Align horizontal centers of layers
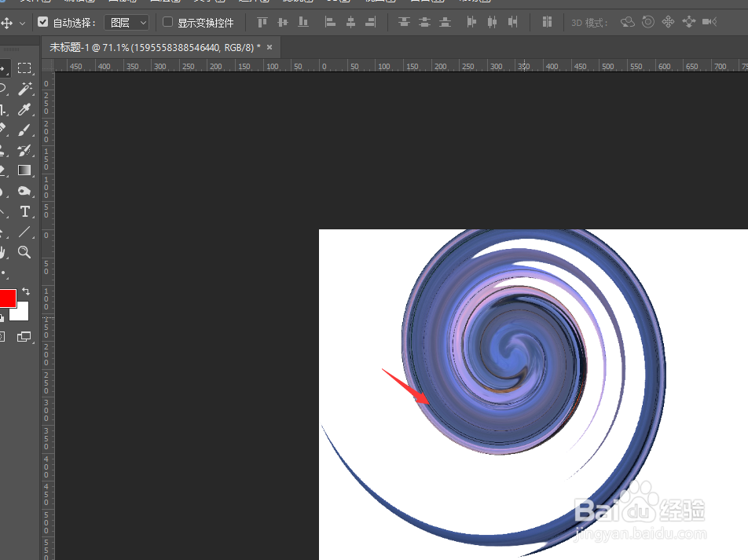 [x=350, y=22]
